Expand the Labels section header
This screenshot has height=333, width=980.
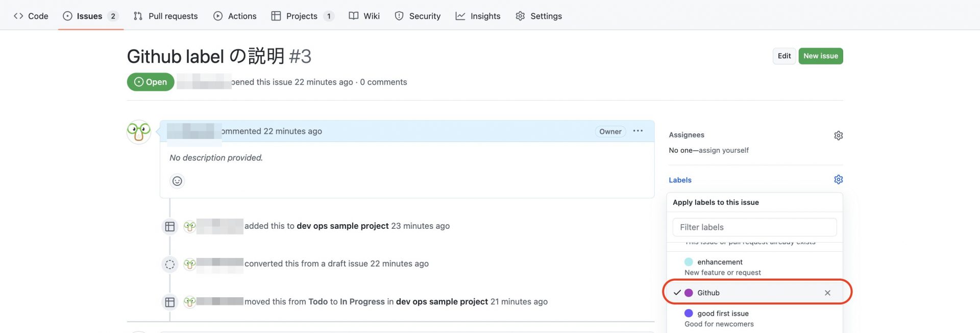click(680, 180)
